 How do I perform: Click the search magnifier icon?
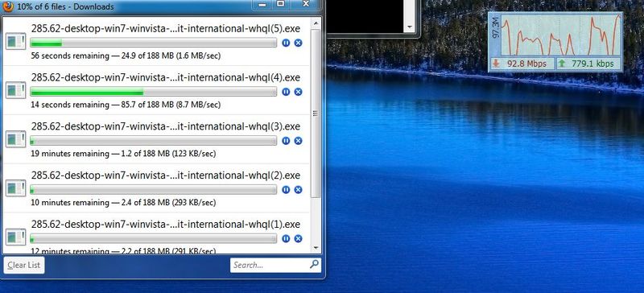(x=314, y=264)
